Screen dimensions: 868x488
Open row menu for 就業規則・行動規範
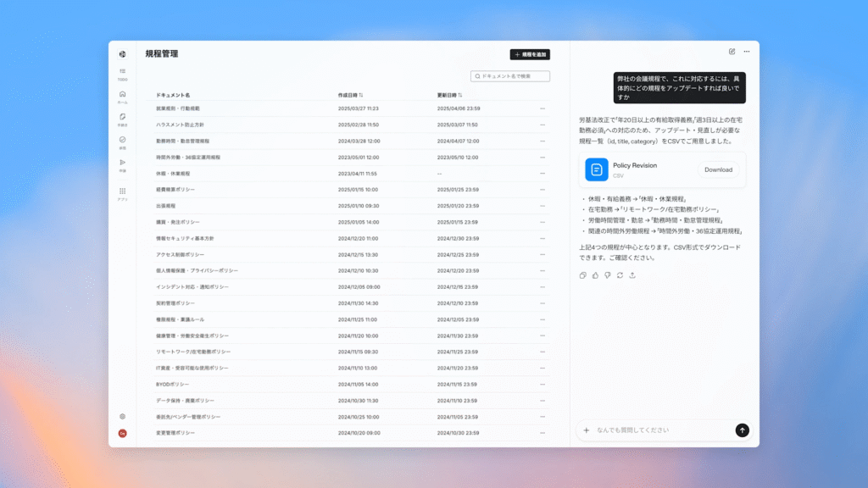point(542,108)
